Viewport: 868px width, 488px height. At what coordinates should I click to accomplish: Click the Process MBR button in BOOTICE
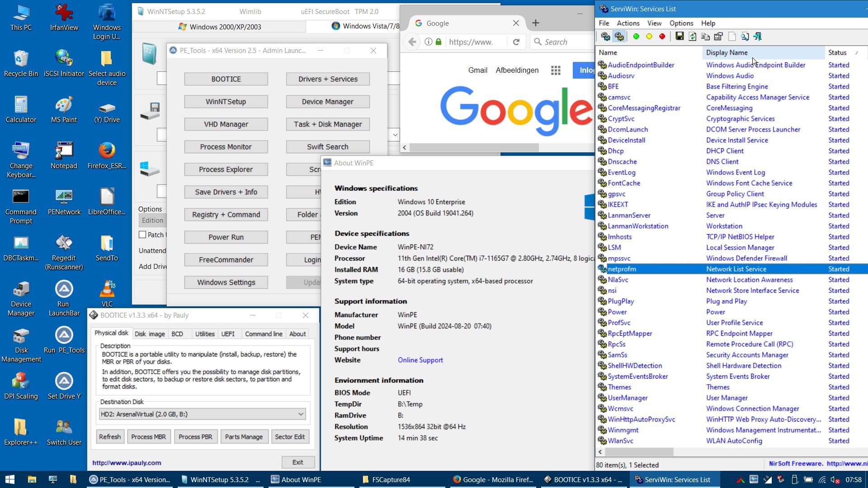click(x=148, y=437)
